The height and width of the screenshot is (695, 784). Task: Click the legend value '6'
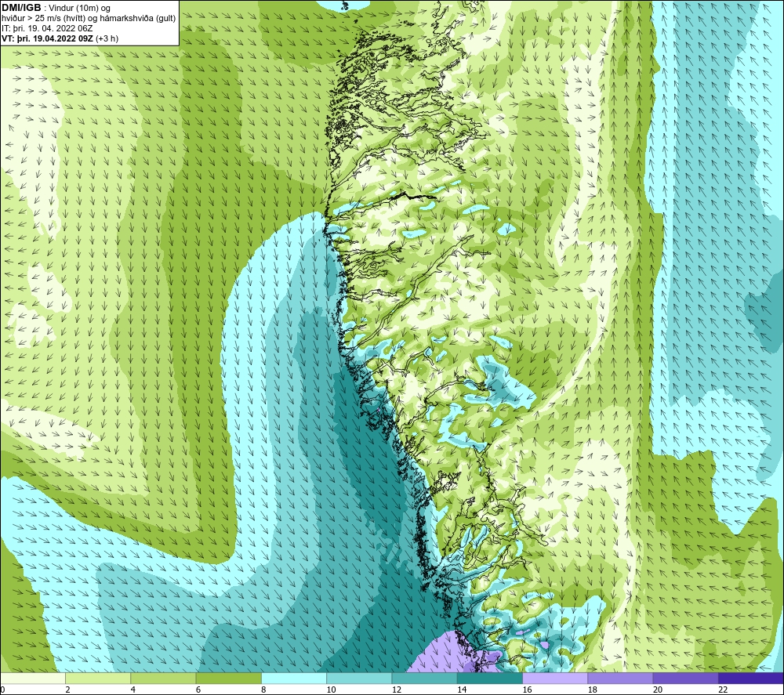198,690
